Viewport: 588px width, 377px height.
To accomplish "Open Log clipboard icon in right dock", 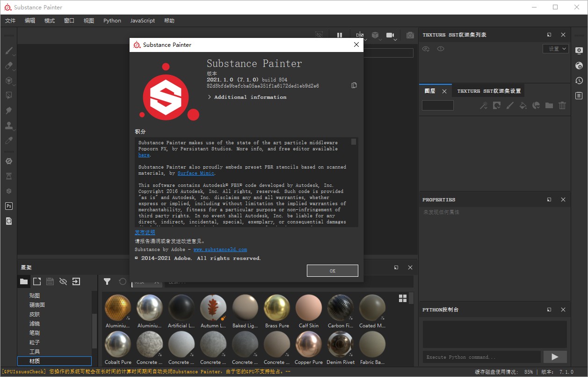I will click(x=579, y=96).
